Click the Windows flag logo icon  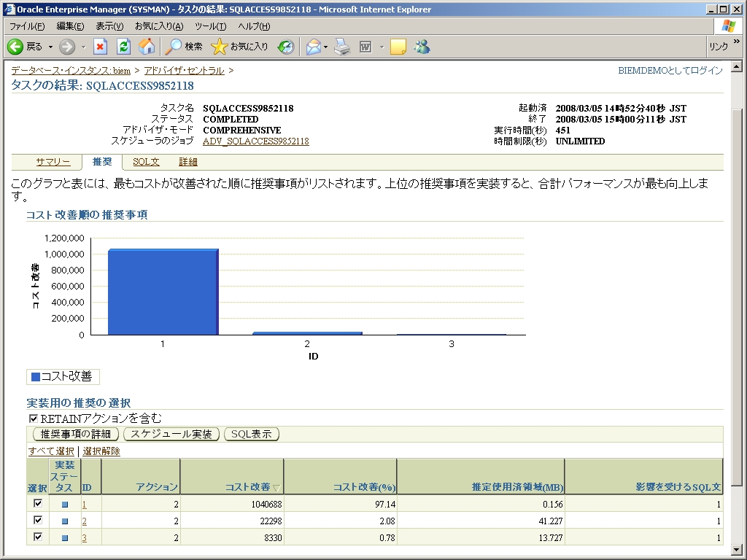pos(728,26)
